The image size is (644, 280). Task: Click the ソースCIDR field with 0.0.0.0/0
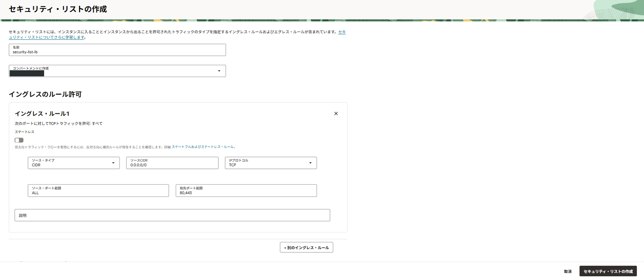172,163
